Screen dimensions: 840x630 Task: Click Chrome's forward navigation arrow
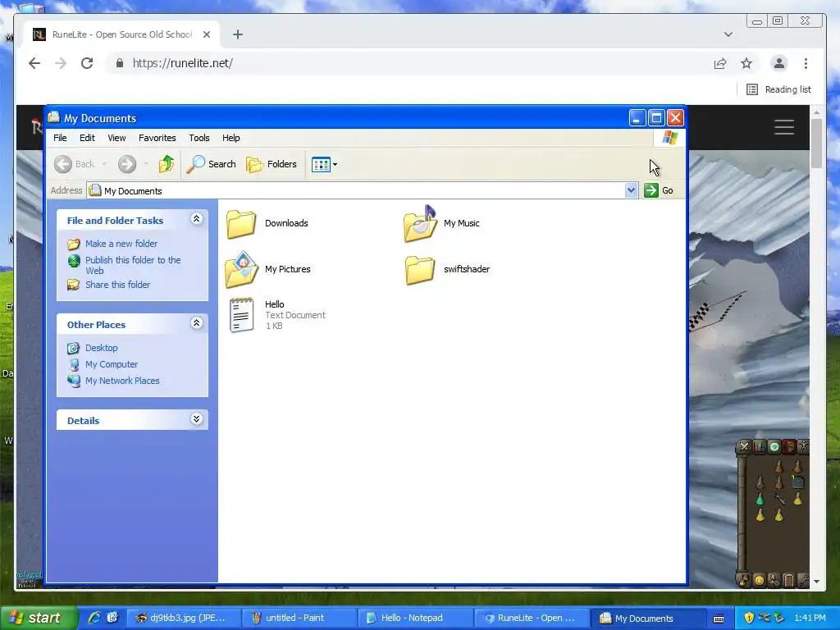[x=61, y=63]
